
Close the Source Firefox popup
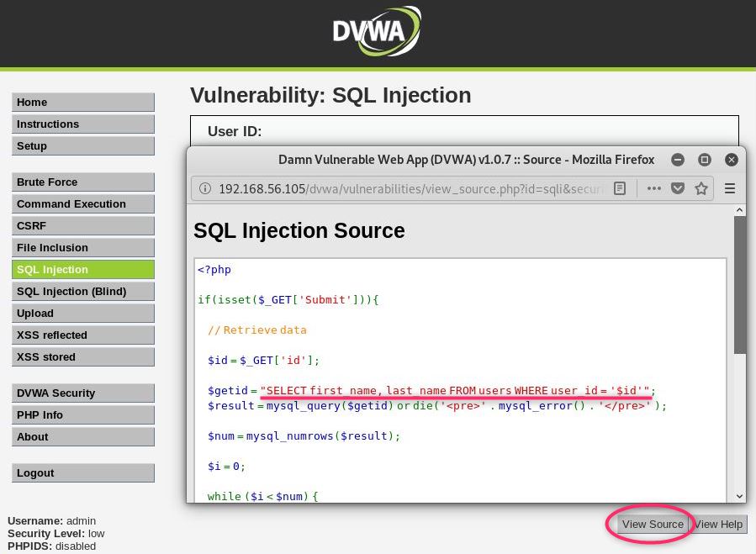point(732,160)
